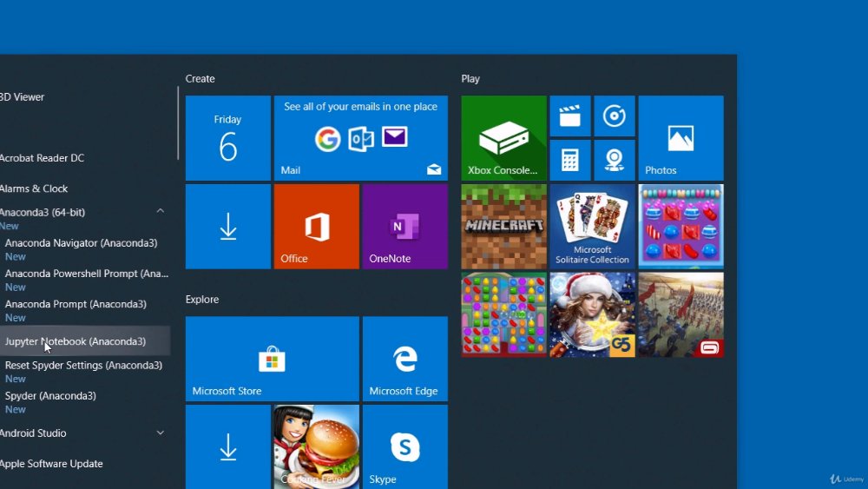Launch Anaconda Prompt (Anaconda3)
The height and width of the screenshot is (489, 868).
click(x=85, y=309)
